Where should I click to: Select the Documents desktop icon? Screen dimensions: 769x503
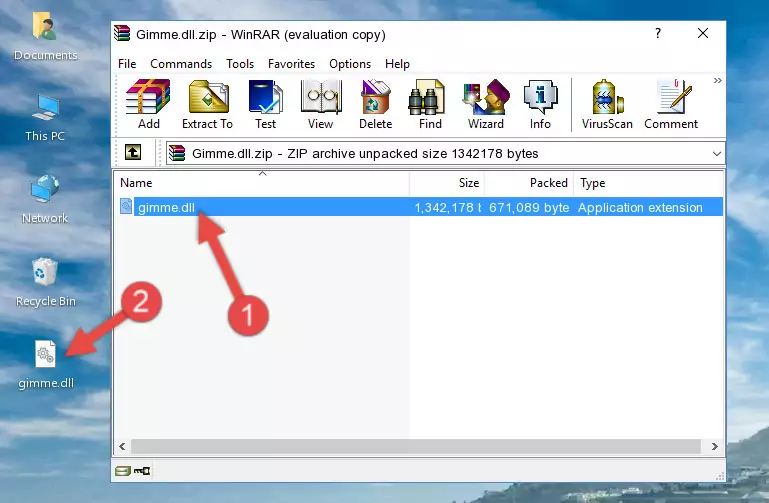tap(45, 36)
